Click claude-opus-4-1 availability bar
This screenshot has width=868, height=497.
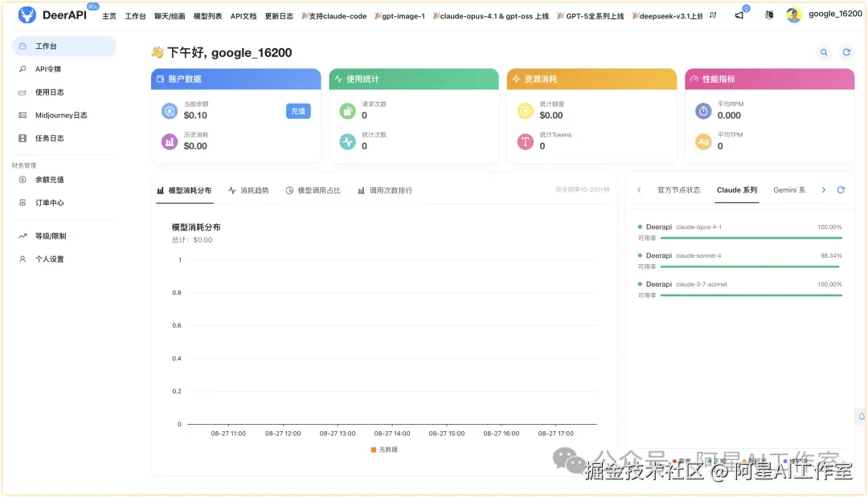tap(751, 238)
